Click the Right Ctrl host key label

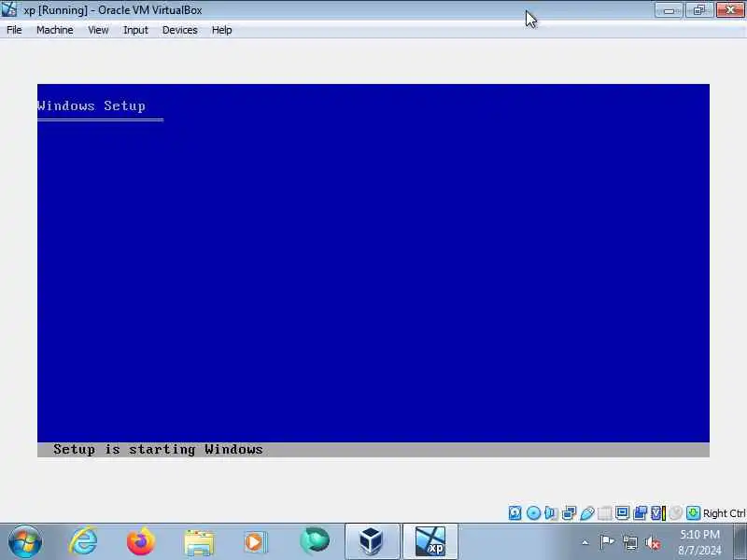(725, 513)
